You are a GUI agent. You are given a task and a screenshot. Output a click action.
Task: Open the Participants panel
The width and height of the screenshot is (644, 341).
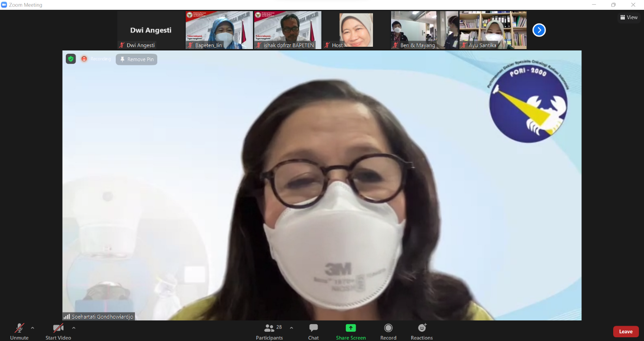pos(269,331)
